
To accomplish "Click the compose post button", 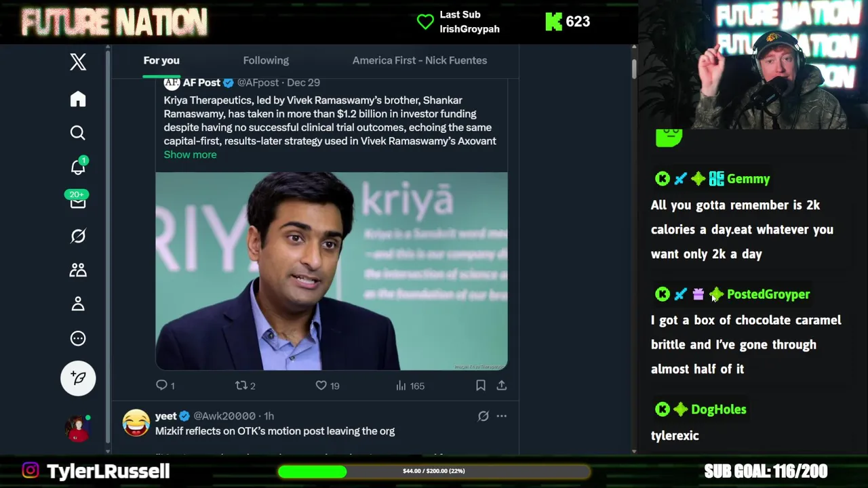I will tap(78, 378).
